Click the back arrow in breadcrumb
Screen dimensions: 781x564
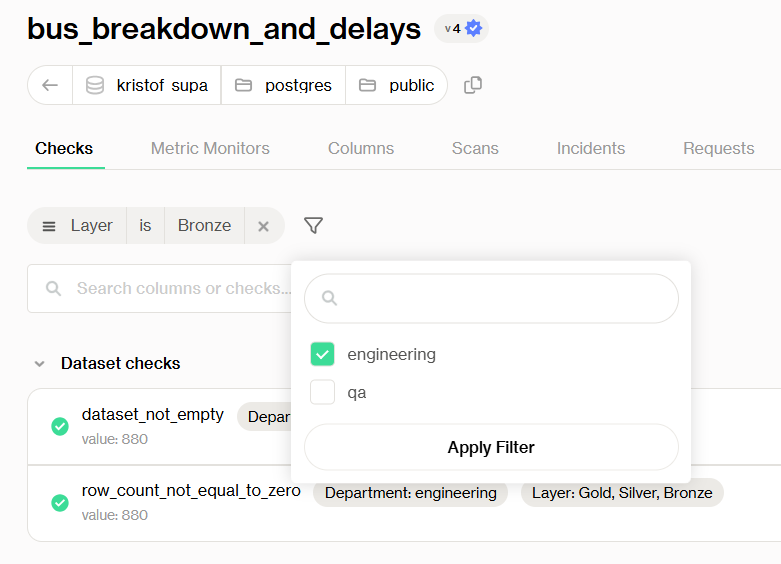click(50, 86)
